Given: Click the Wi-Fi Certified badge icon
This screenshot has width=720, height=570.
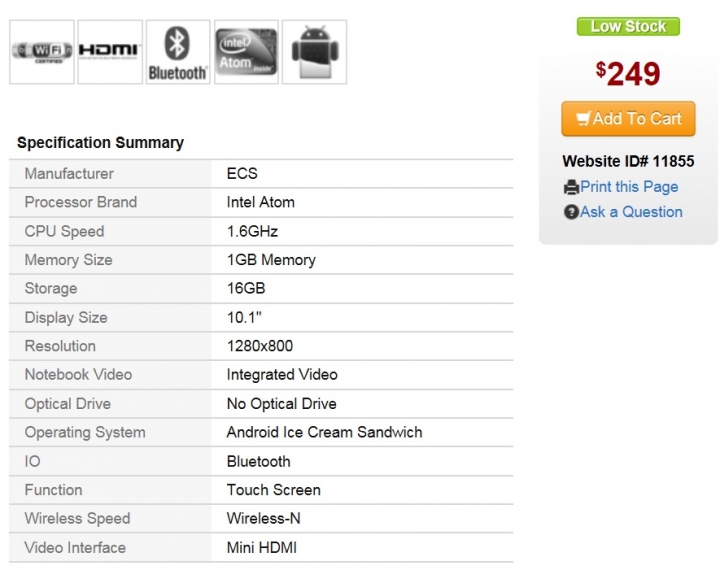Looking at the screenshot, I should 42,52.
